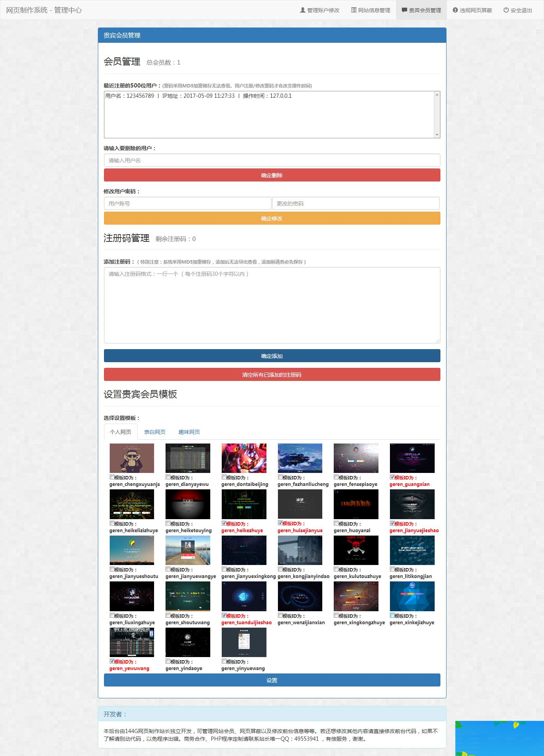Click the user list scrollbar up arrow

437,95
